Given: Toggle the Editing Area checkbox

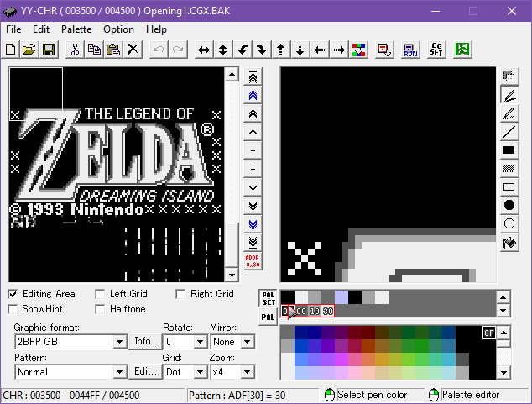Looking at the screenshot, I should pyautogui.click(x=13, y=294).
